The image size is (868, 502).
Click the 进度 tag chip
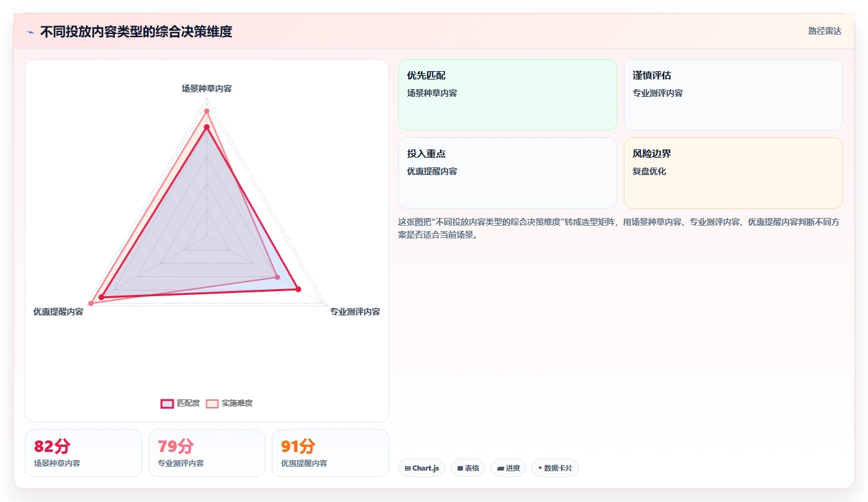[x=508, y=468]
